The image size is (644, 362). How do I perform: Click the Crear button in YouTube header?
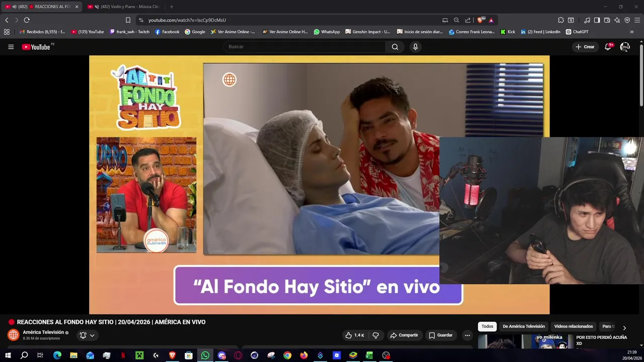(585, 47)
